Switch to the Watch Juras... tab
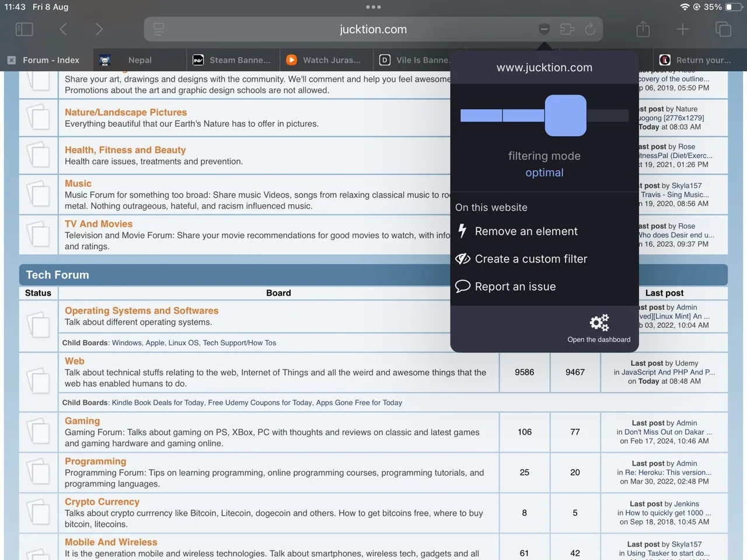 click(x=326, y=60)
